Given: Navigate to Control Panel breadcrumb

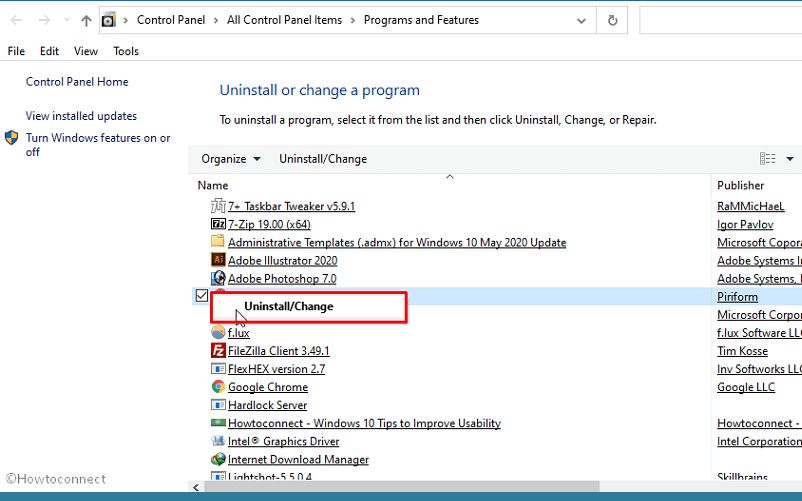Looking at the screenshot, I should 171,20.
